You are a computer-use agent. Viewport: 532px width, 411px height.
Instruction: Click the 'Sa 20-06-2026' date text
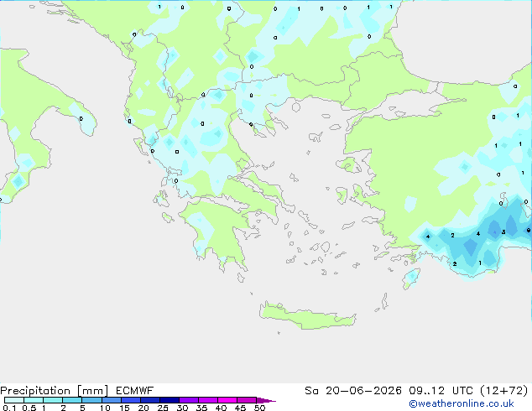tap(353, 391)
